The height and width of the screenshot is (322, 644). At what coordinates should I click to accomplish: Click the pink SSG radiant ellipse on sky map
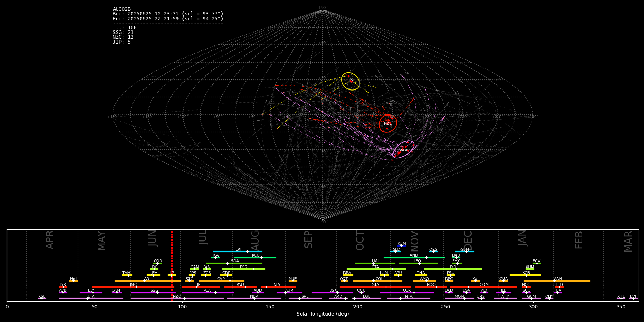tap(403, 149)
